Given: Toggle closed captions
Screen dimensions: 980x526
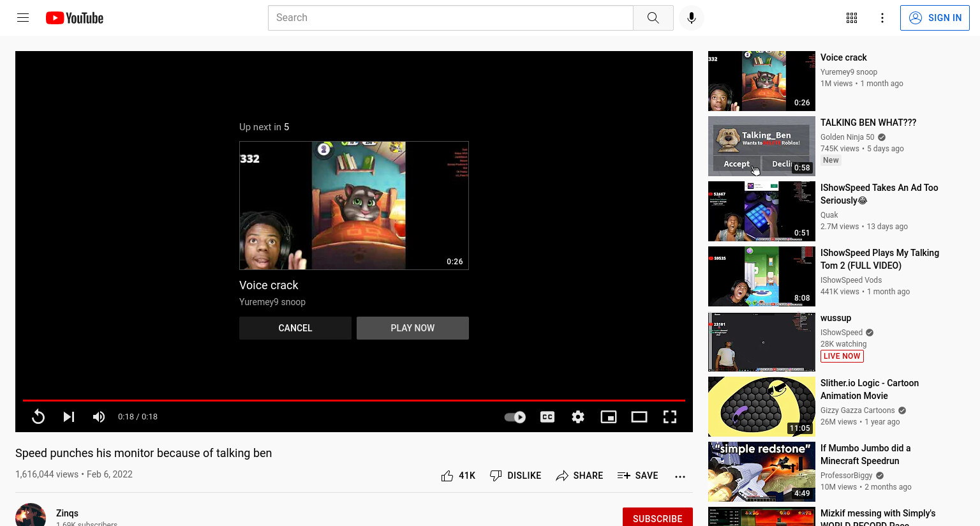Looking at the screenshot, I should [x=547, y=417].
